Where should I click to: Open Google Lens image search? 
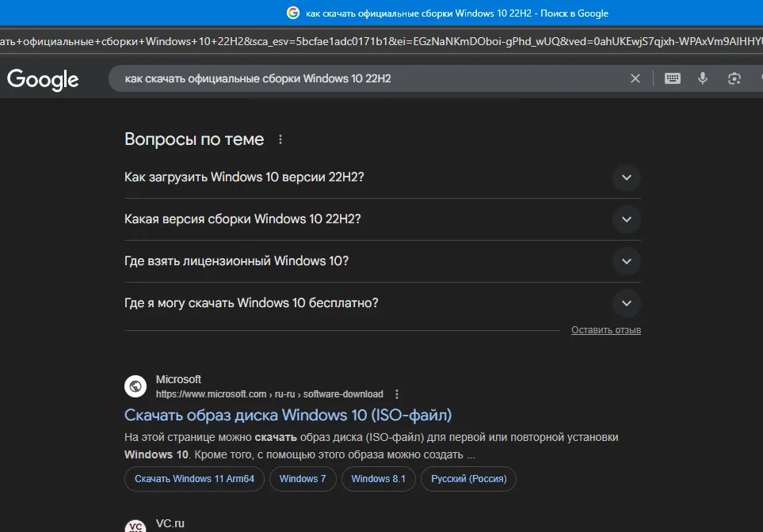point(734,78)
